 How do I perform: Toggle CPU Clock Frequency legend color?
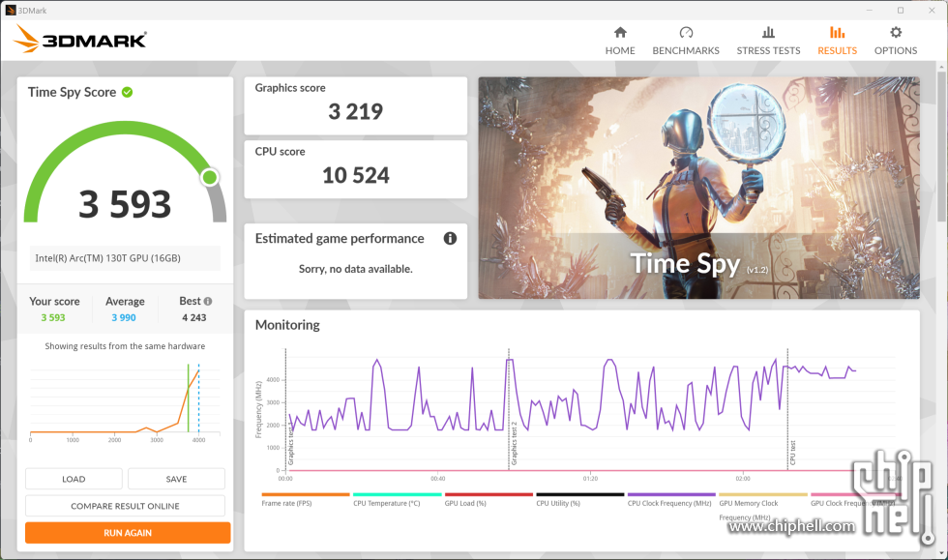[x=671, y=494]
